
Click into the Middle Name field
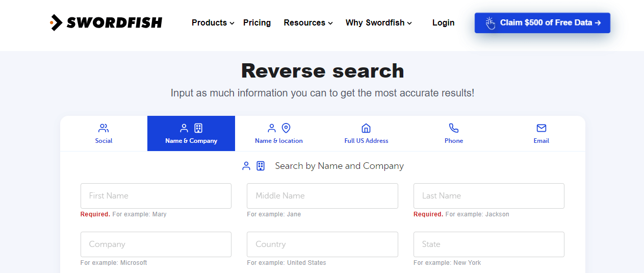click(322, 196)
